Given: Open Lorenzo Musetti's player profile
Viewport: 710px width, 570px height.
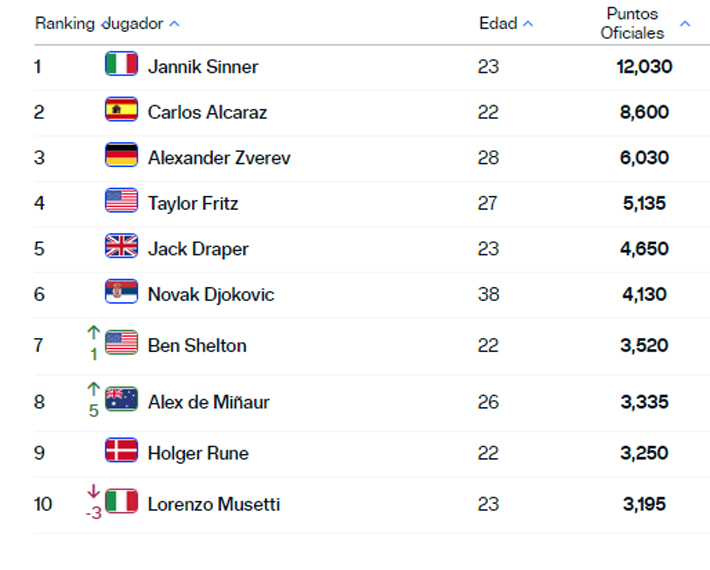Looking at the screenshot, I should 214,504.
